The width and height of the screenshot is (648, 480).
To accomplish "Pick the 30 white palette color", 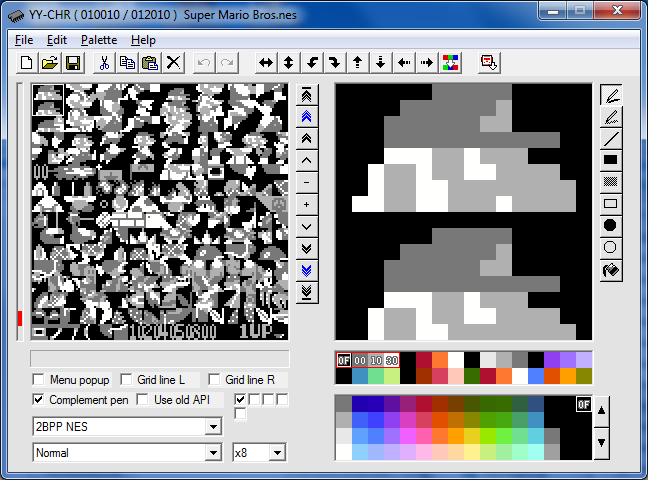I will tap(392, 360).
